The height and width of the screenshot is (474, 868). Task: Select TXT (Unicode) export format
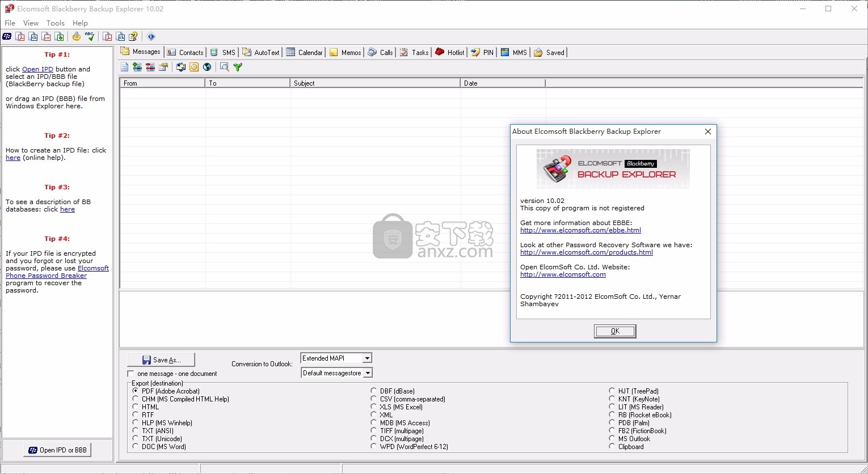(136, 438)
